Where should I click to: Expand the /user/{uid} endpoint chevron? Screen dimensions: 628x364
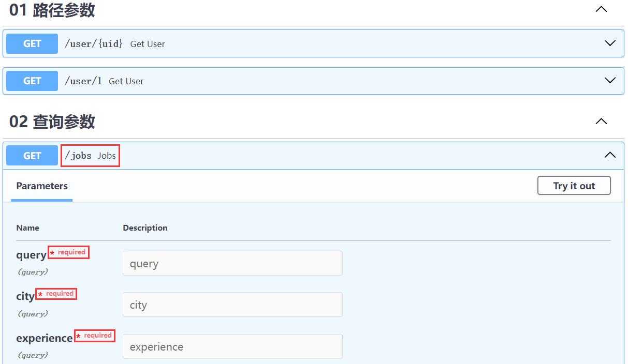(610, 43)
